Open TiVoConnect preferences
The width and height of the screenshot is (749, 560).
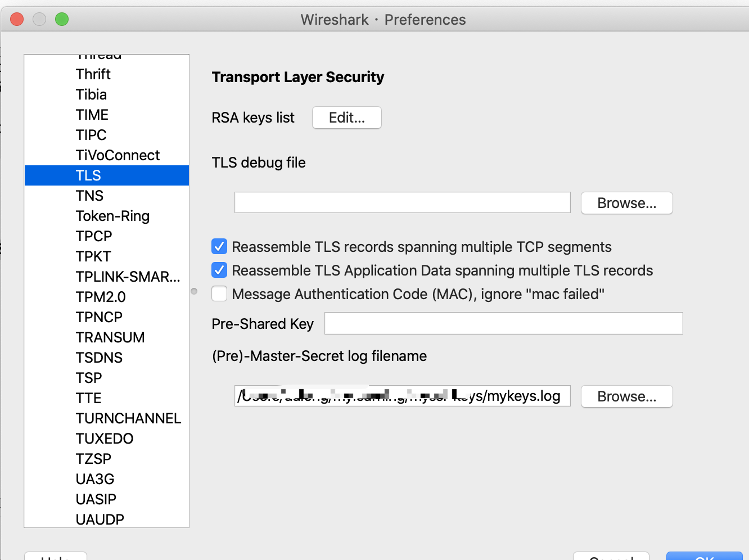point(107,155)
